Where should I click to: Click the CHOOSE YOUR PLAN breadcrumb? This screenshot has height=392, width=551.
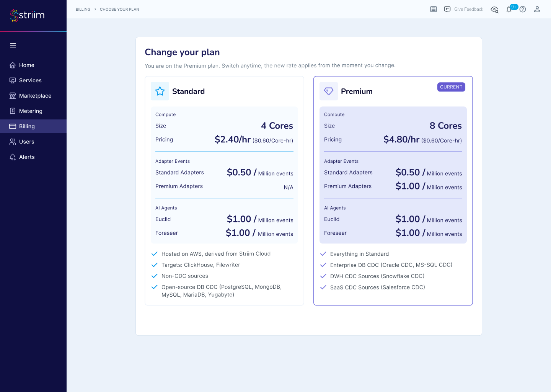coord(119,9)
